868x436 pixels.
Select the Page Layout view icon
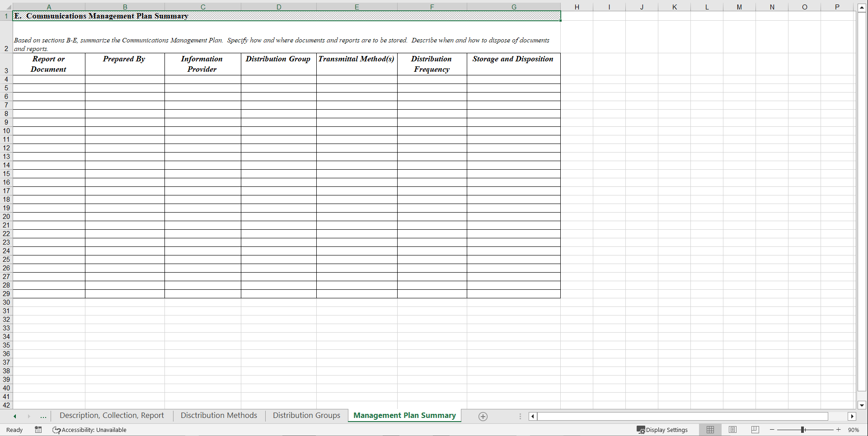click(x=732, y=430)
